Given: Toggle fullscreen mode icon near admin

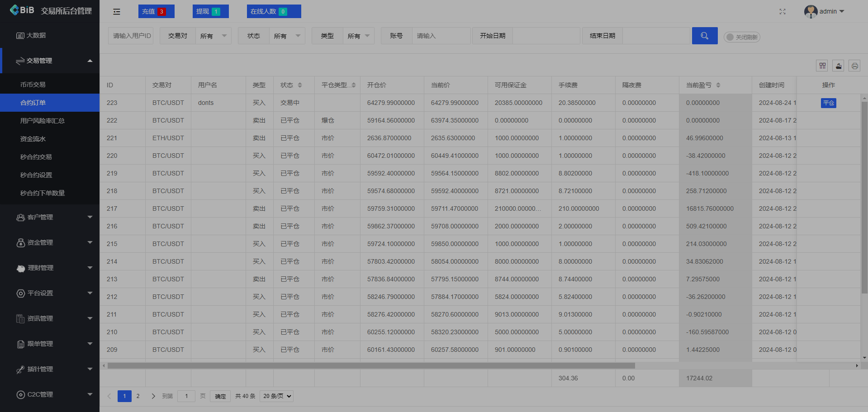Looking at the screenshot, I should (x=783, y=12).
